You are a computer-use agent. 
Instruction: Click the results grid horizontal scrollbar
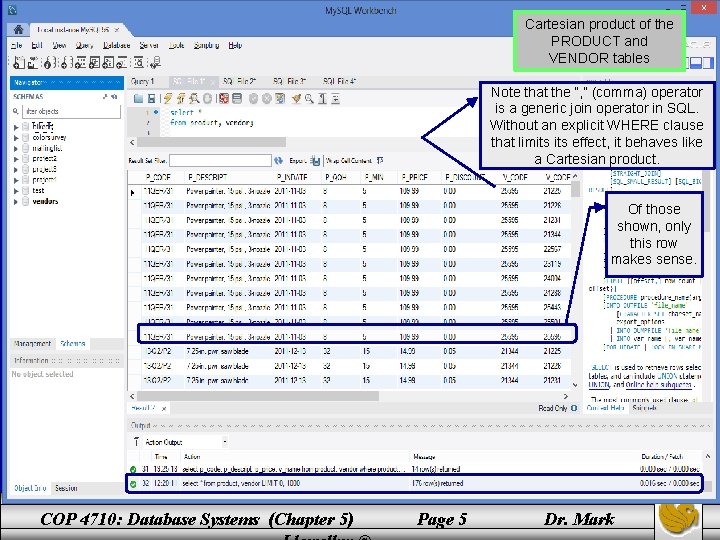[258, 396]
